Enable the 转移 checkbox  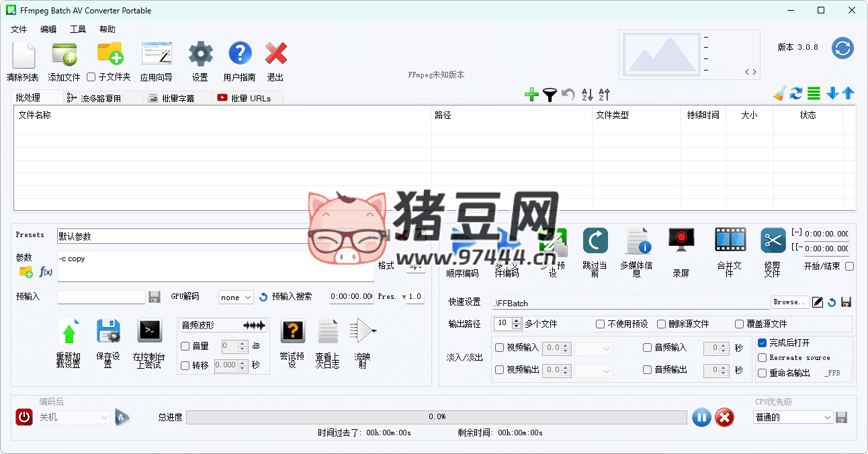pyautogui.click(x=185, y=365)
